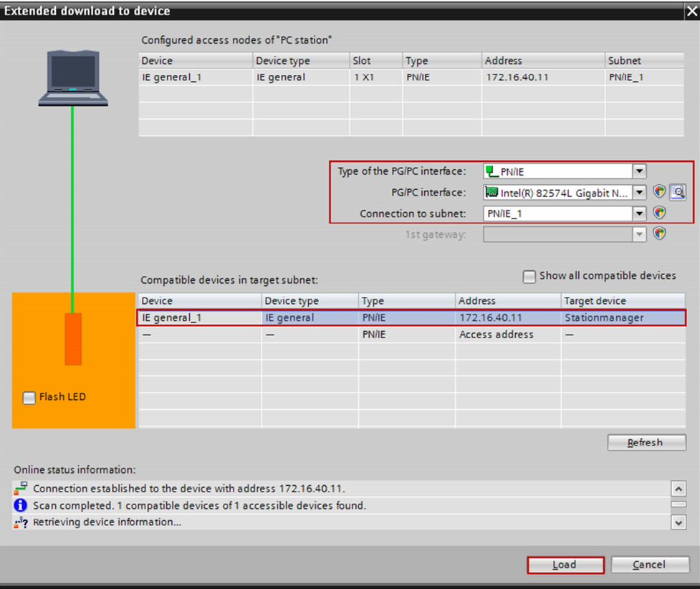Click Type header in compatible devices table

coord(407,300)
